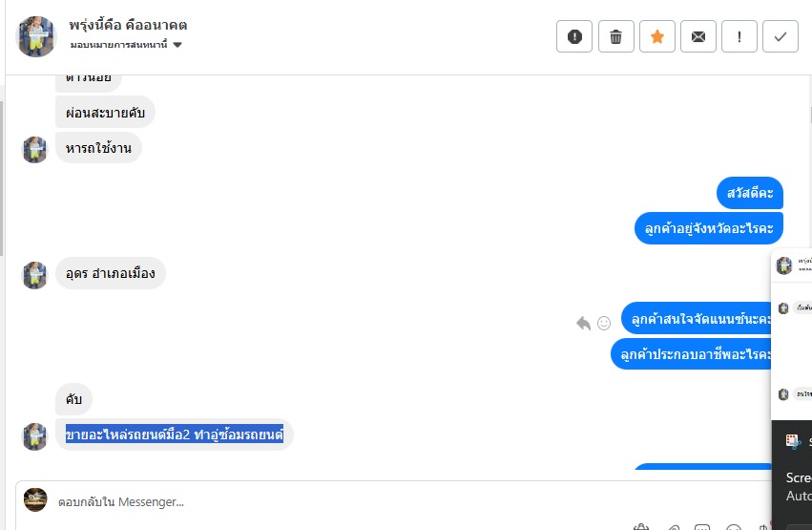Select the highlighted used car parts message

[x=174, y=435]
